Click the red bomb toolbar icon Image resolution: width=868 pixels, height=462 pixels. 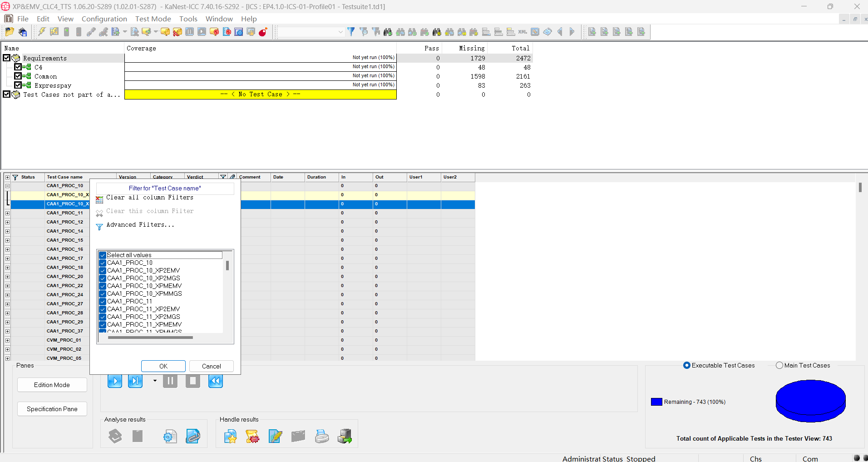263,32
